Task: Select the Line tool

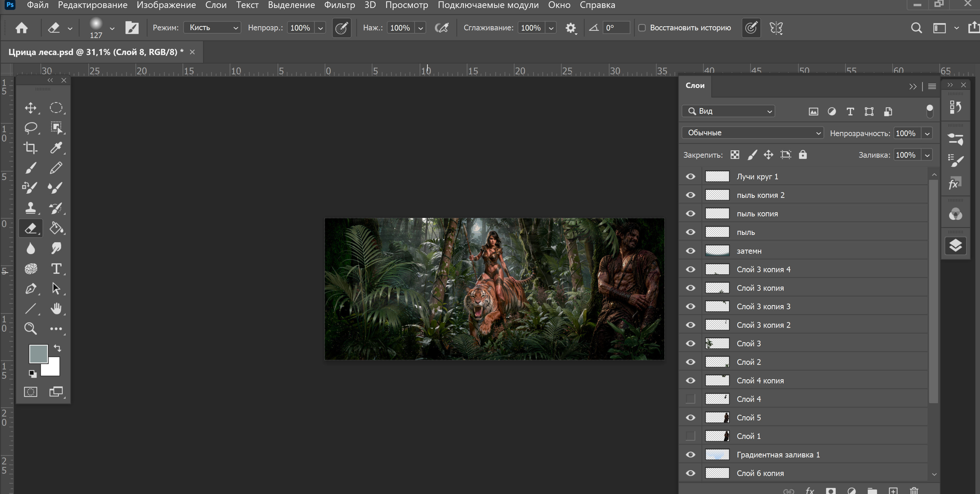Action: point(30,308)
